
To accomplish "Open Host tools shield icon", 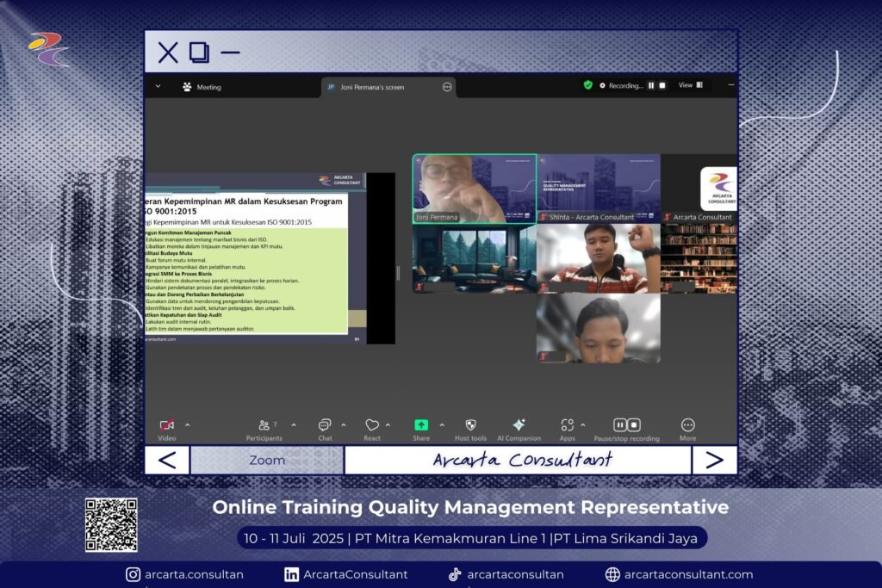I will click(470, 426).
